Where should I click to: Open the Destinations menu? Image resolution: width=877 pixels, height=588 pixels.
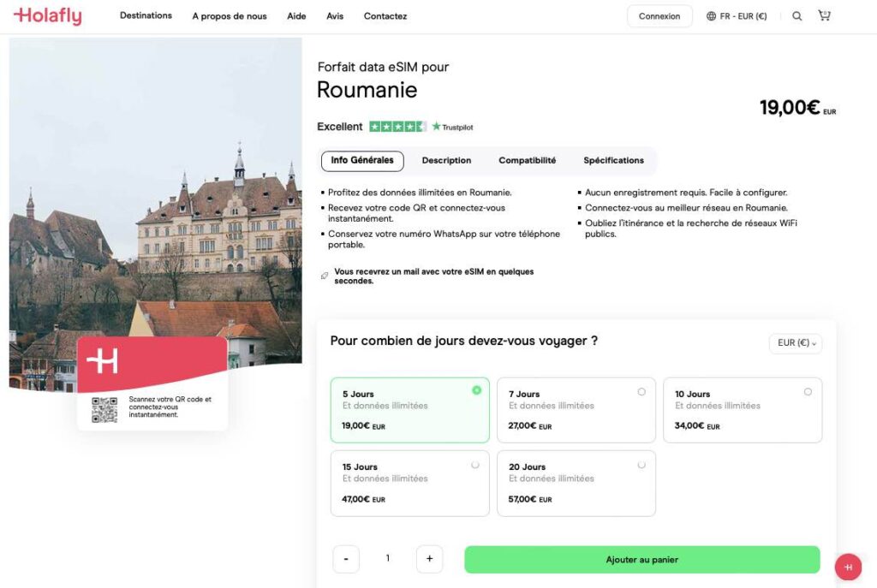tap(146, 15)
